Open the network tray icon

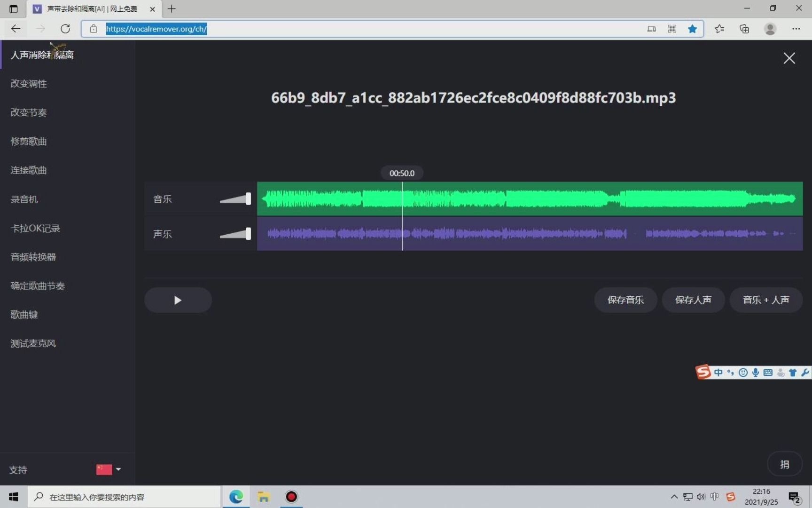pos(687,497)
